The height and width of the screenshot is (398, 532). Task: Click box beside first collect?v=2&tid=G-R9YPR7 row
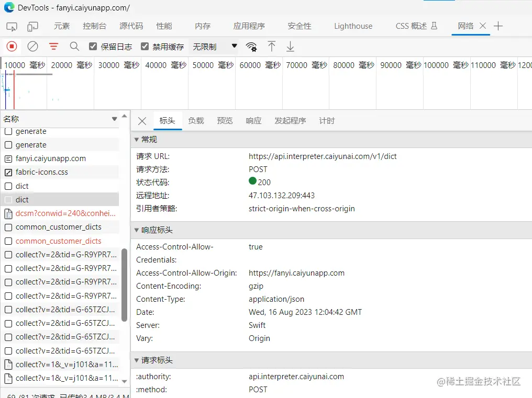pyautogui.click(x=8, y=255)
